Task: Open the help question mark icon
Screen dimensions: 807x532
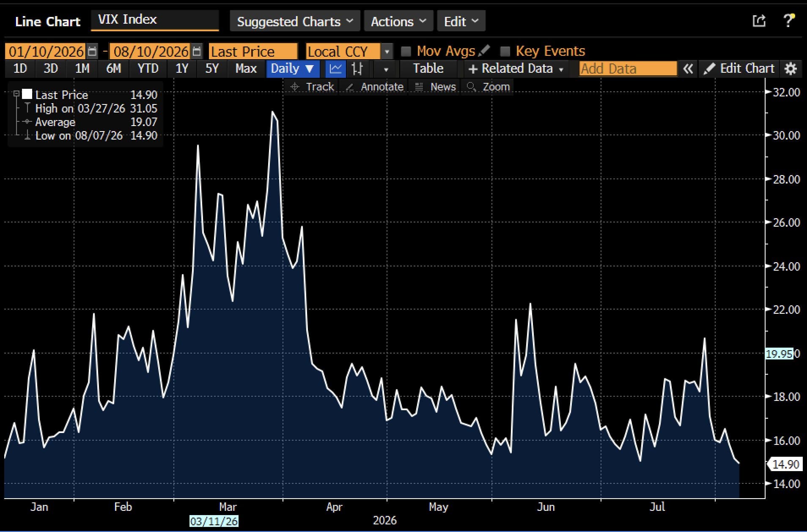Action: coord(788,21)
